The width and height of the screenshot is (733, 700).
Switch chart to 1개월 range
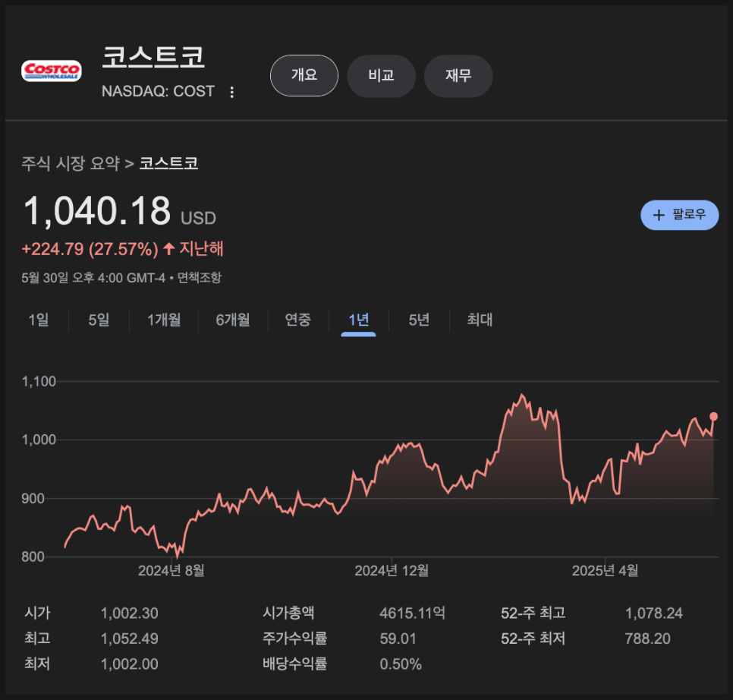click(164, 320)
